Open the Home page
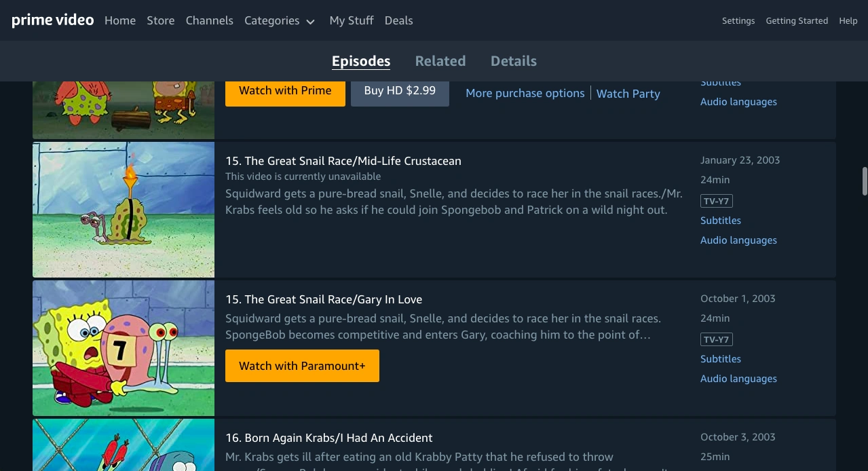The height and width of the screenshot is (471, 868). (120, 20)
